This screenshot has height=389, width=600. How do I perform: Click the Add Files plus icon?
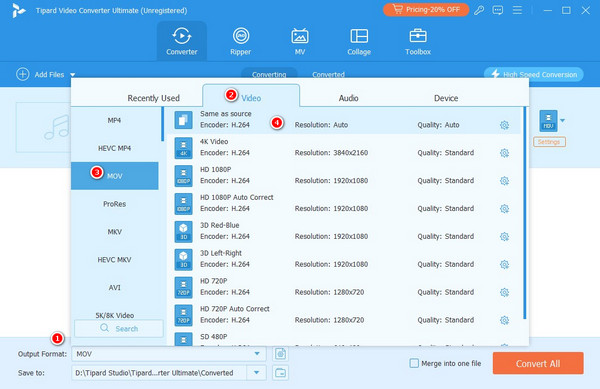(23, 74)
